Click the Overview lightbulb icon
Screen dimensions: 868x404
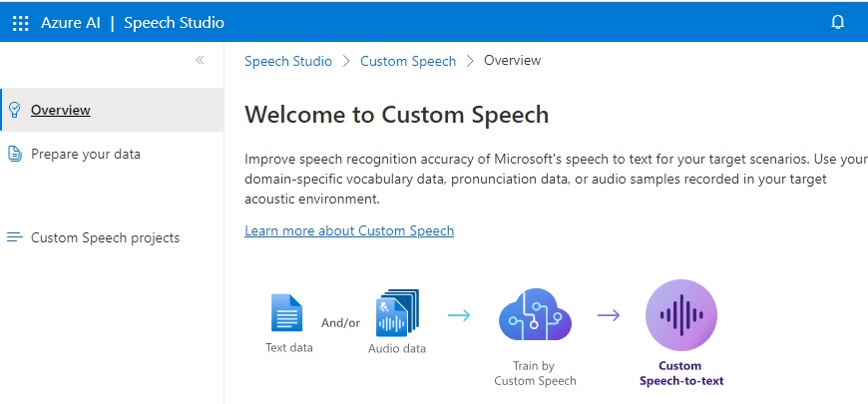coord(14,110)
